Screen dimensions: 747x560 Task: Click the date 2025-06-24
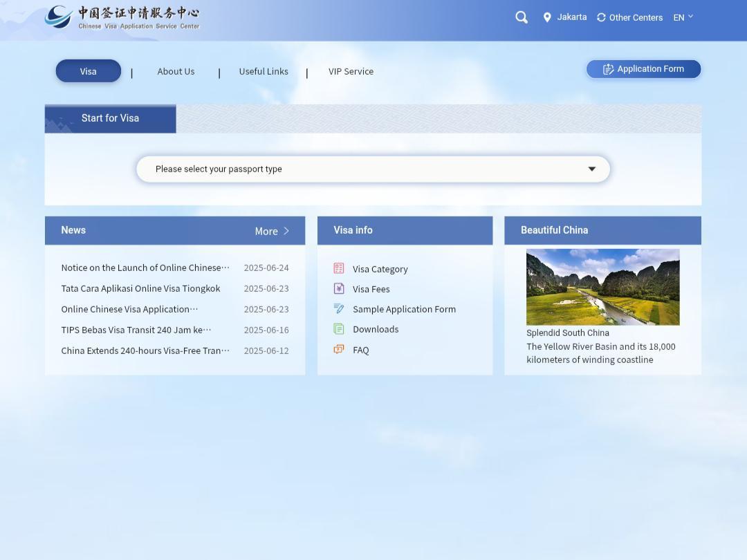click(266, 268)
